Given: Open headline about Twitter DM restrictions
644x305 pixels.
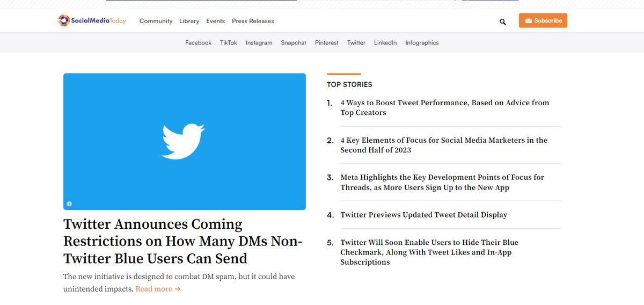Looking at the screenshot, I should click(x=183, y=241).
